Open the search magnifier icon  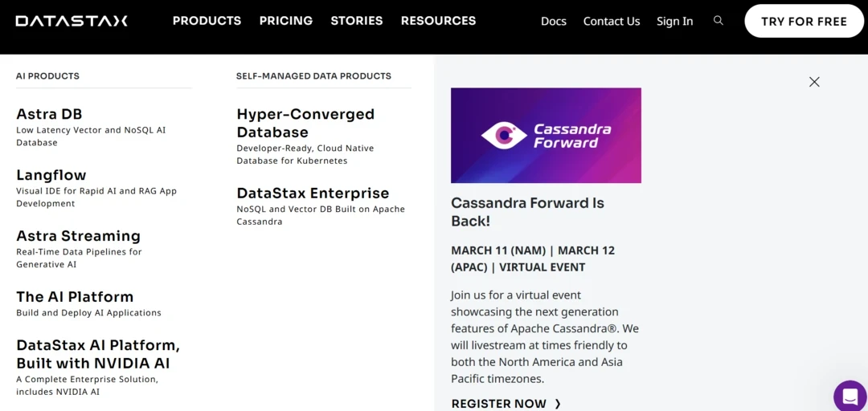(x=719, y=21)
